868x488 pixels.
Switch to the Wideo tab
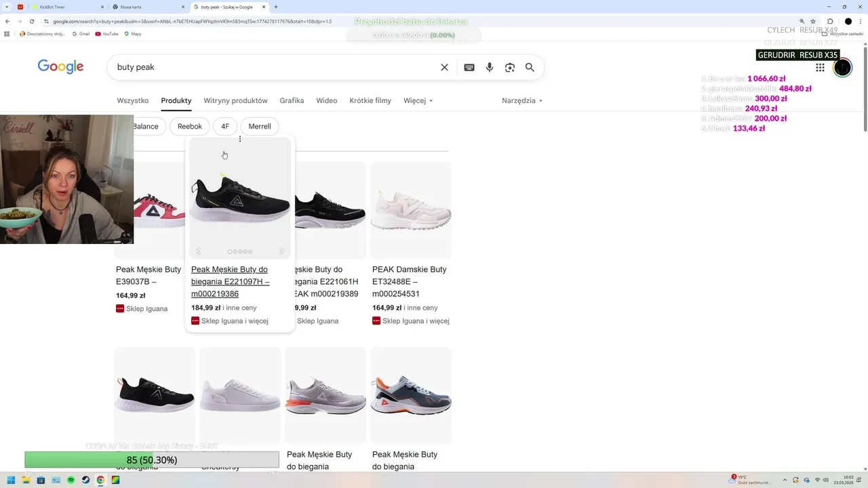pos(326,100)
